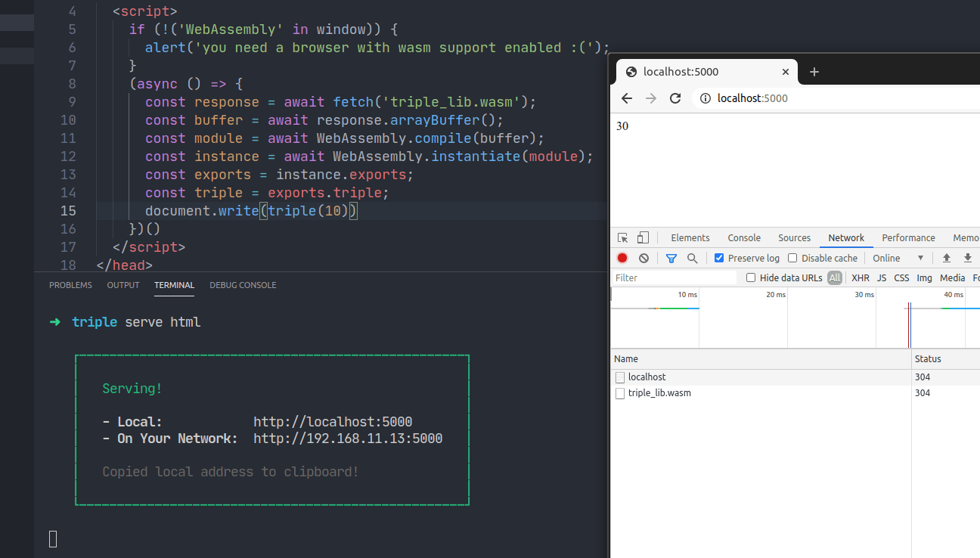Screen dimensions: 980x558
Task: Filter requests by All type
Action: click(834, 277)
